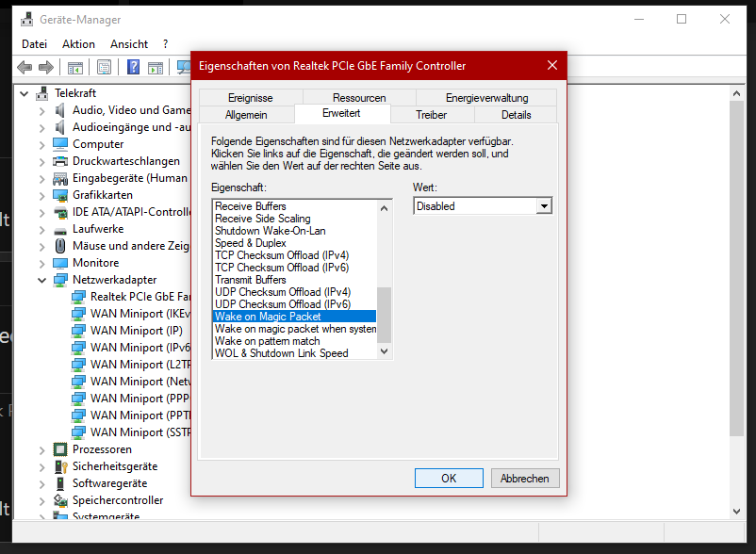Click the Geräte-Manager title bar app icon

click(x=27, y=19)
